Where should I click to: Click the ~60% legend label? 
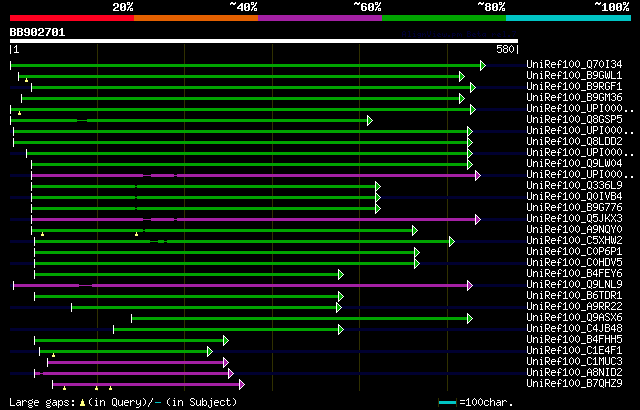coord(367,7)
